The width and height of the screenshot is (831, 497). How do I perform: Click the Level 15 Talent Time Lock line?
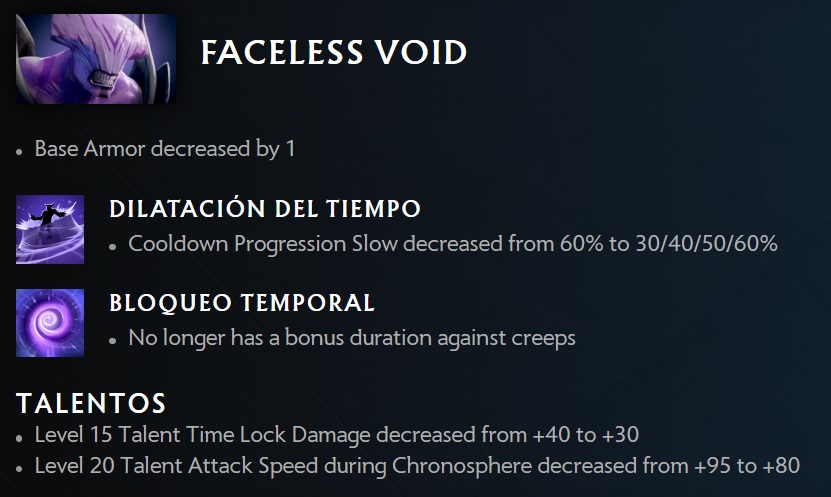pyautogui.click(x=336, y=435)
